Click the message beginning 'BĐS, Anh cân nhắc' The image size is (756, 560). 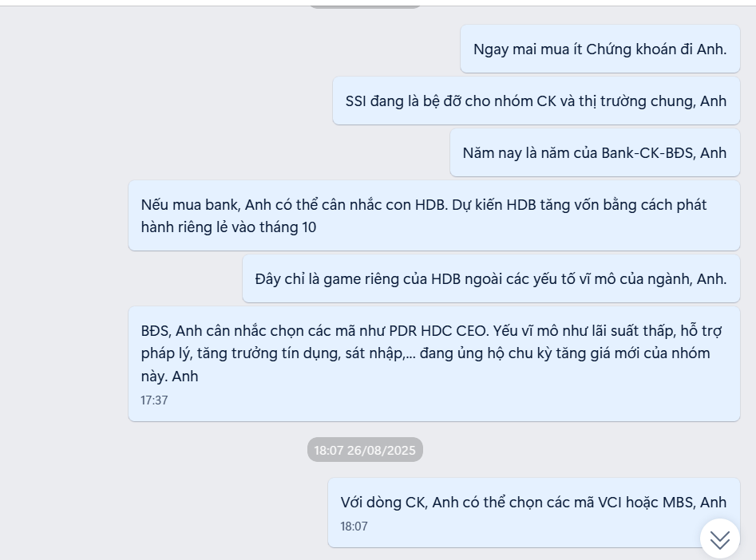[x=434, y=364]
